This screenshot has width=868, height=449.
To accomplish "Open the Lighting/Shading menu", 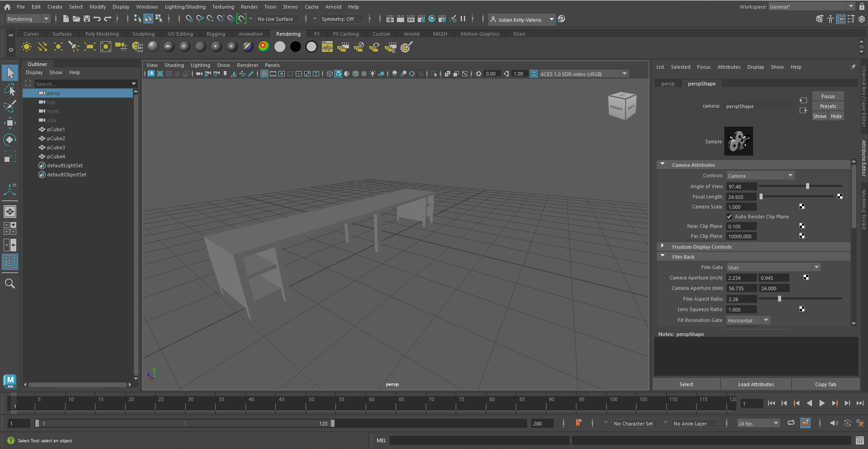I will 185,7.
